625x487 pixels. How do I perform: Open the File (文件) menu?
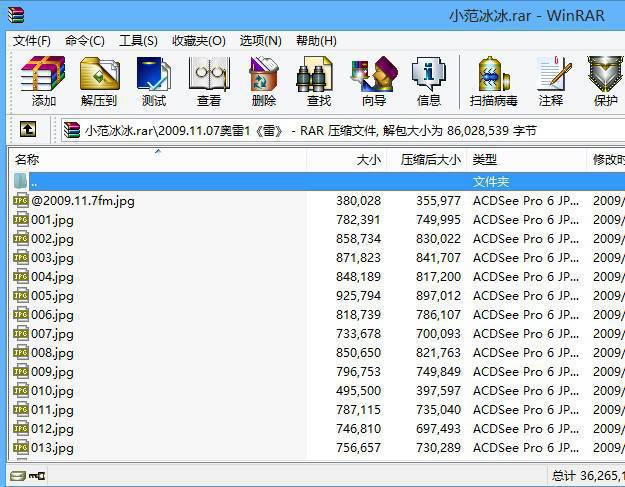click(x=31, y=41)
